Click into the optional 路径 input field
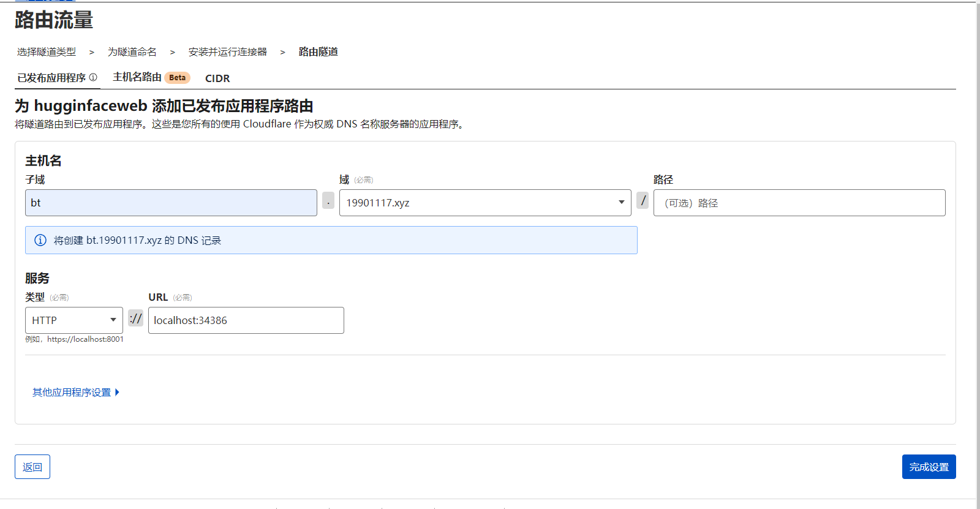Screen dimensions: 980x509 (799, 203)
